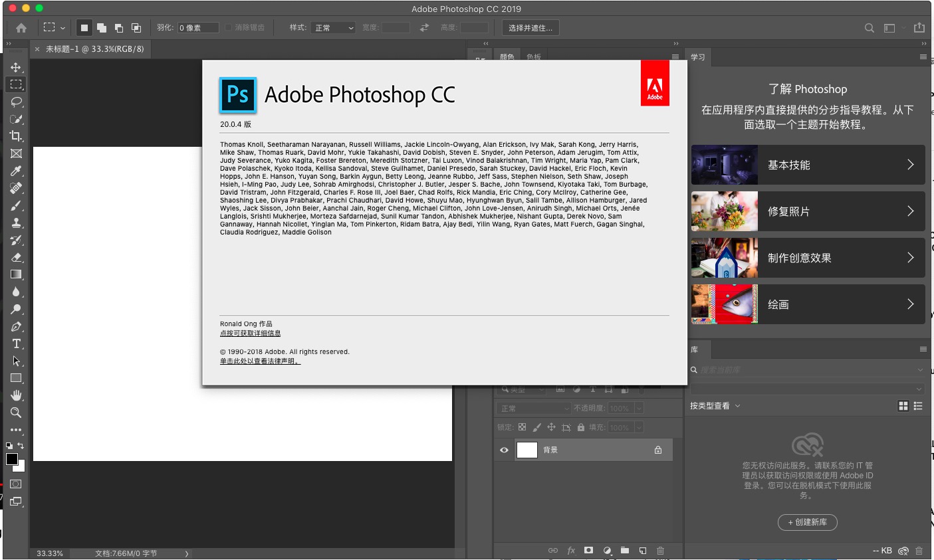Reset to default foreground and background colors
Viewport: 934px width, 560px height.
pyautogui.click(x=9, y=446)
